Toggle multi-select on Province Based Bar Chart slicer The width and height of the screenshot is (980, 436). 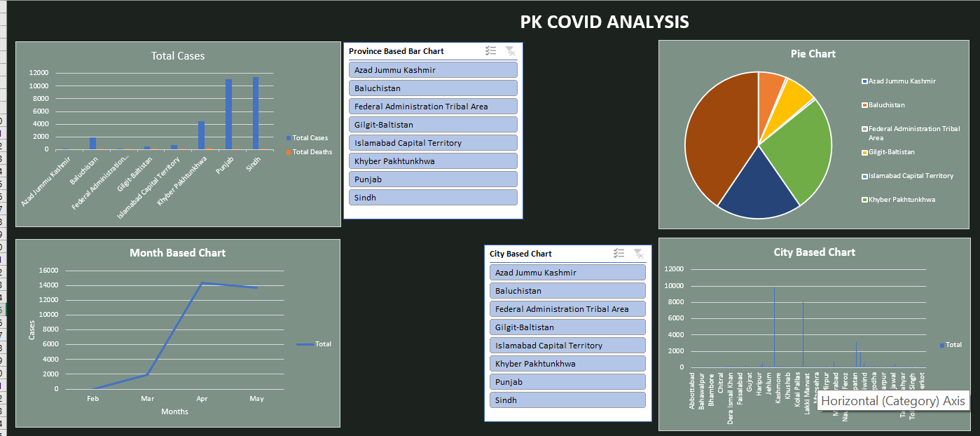pyautogui.click(x=491, y=51)
